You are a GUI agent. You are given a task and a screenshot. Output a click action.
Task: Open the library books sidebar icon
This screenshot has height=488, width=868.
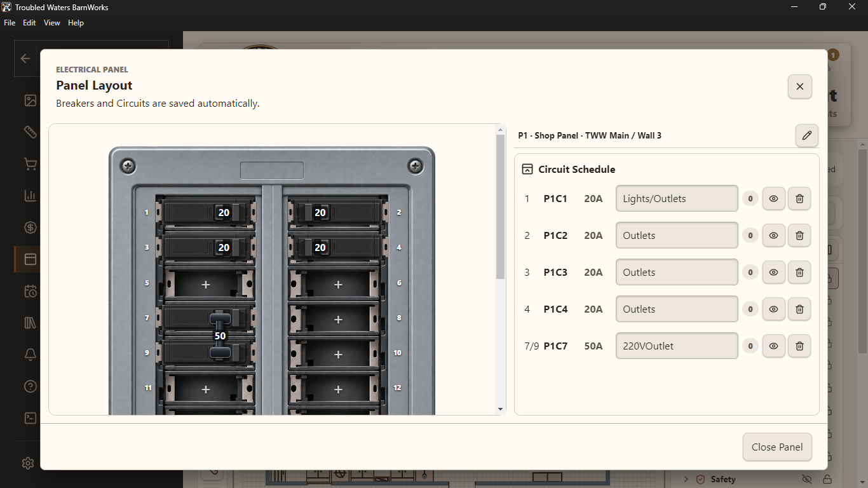tap(30, 323)
